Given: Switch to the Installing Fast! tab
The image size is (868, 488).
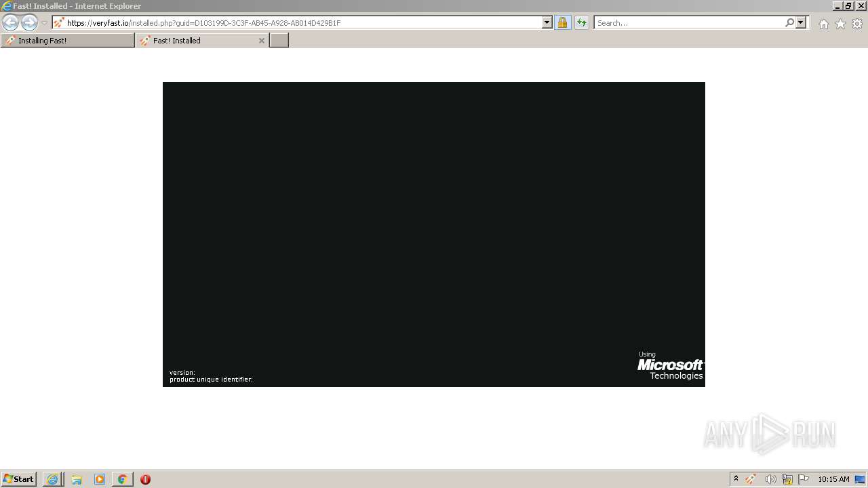Looking at the screenshot, I should (x=68, y=41).
